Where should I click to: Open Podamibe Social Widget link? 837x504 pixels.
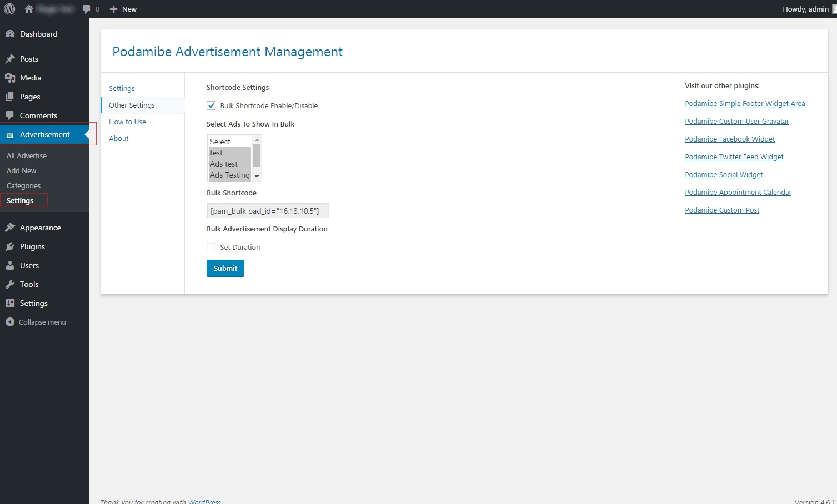point(724,175)
